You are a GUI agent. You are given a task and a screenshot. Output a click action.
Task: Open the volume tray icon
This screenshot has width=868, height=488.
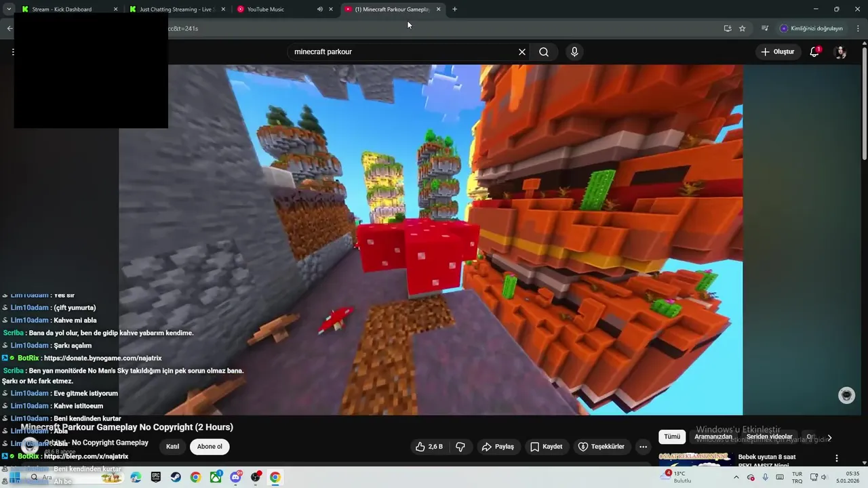point(825,477)
